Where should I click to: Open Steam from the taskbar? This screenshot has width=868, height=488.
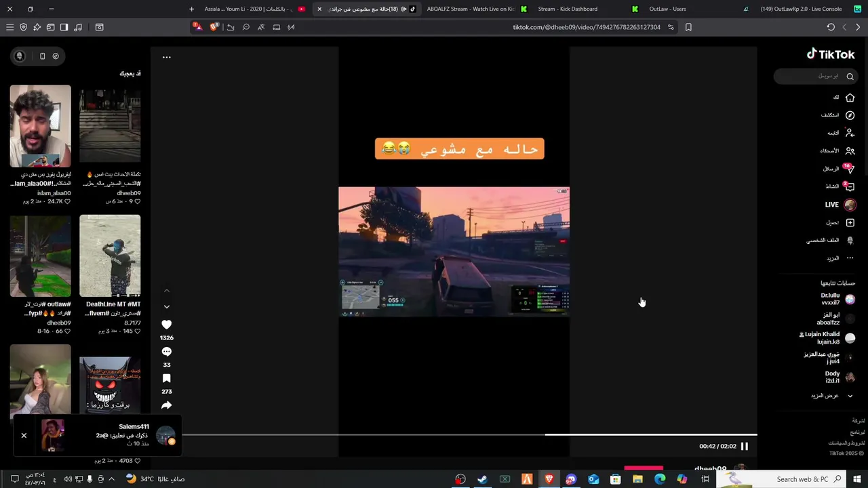click(482, 479)
